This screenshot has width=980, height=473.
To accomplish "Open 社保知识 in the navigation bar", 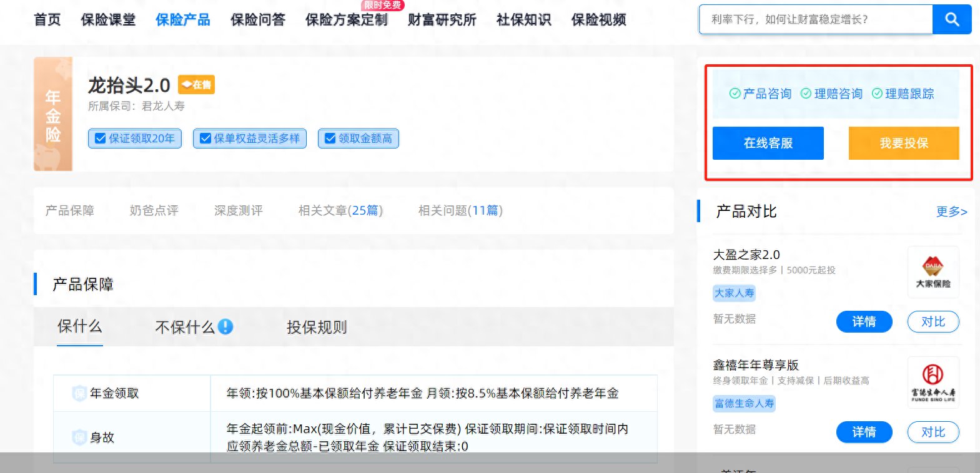I will 524,20.
